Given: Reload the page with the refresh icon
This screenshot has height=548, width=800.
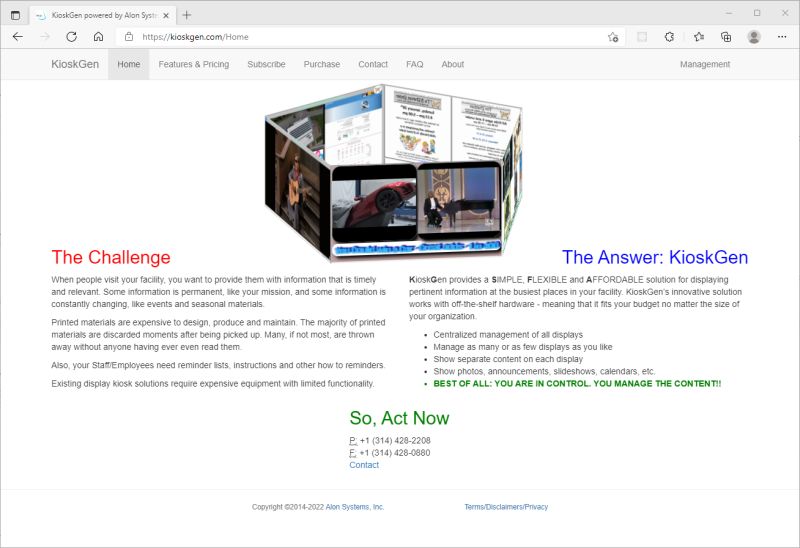Looking at the screenshot, I should 71,37.
